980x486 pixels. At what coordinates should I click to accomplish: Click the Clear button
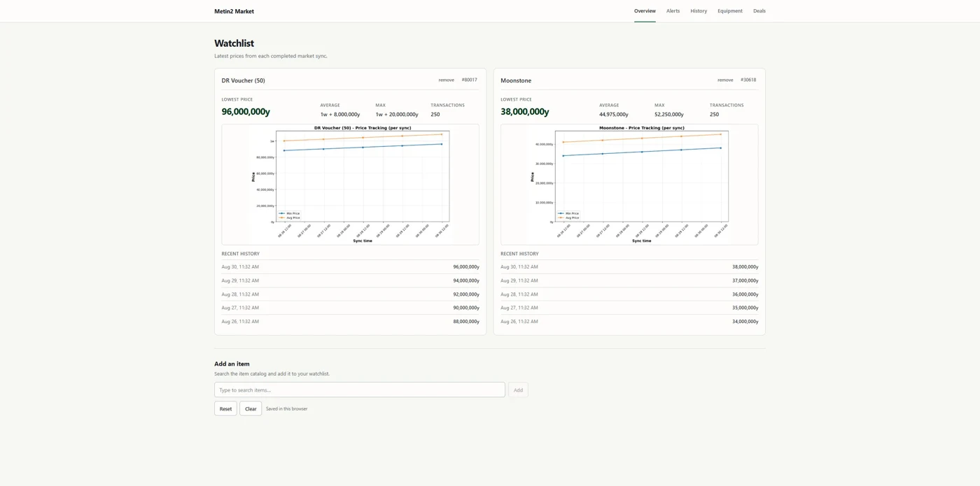coord(251,408)
